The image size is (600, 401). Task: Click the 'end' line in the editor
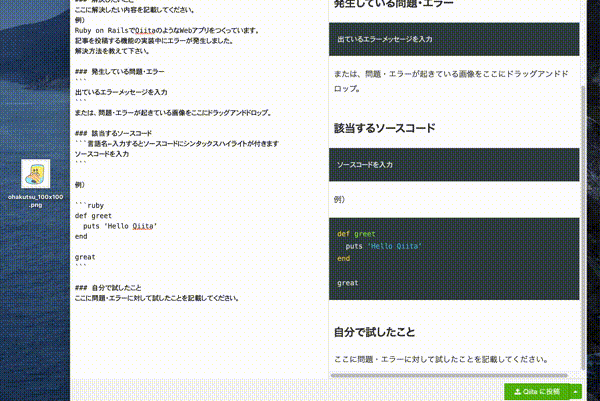pyautogui.click(x=81, y=236)
